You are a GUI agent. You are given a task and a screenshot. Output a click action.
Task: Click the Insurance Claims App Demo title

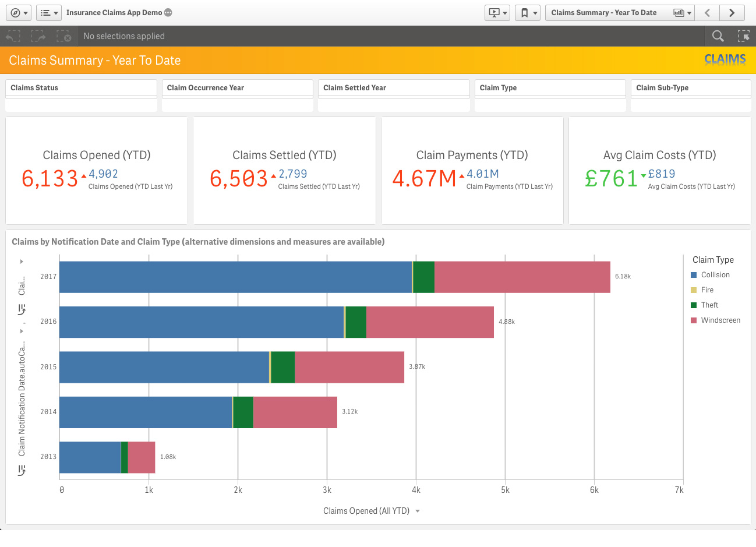click(114, 13)
